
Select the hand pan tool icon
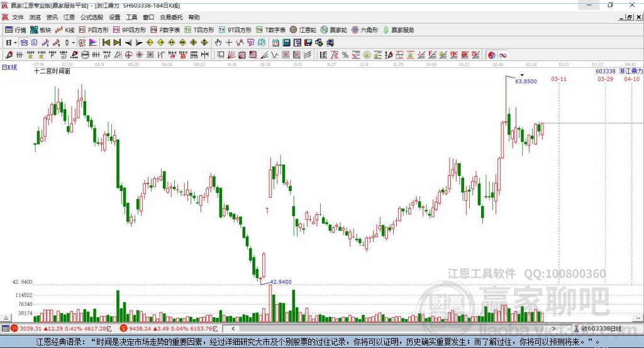[218, 43]
